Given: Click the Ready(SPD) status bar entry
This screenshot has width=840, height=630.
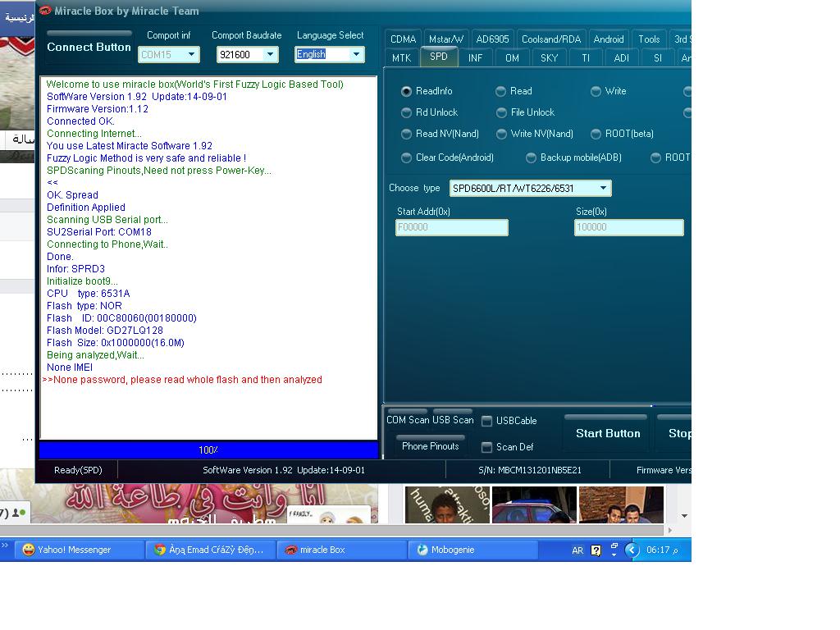Looking at the screenshot, I should point(78,470).
